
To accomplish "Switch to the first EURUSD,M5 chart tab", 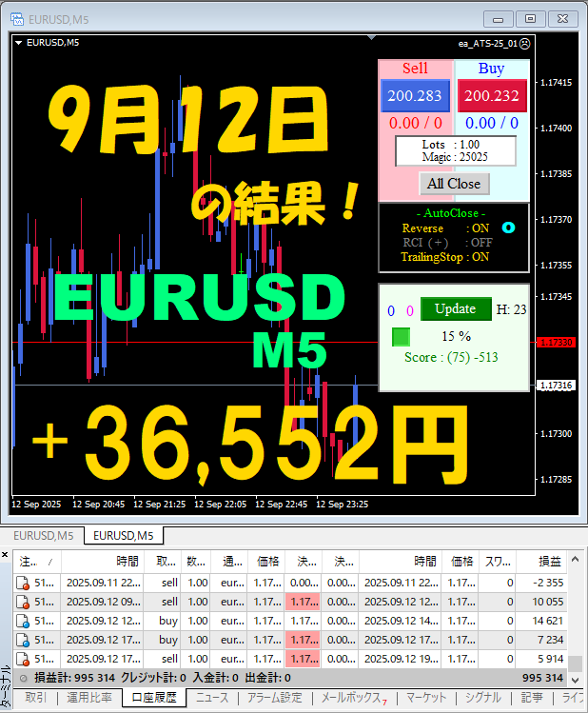I will 43,536.
